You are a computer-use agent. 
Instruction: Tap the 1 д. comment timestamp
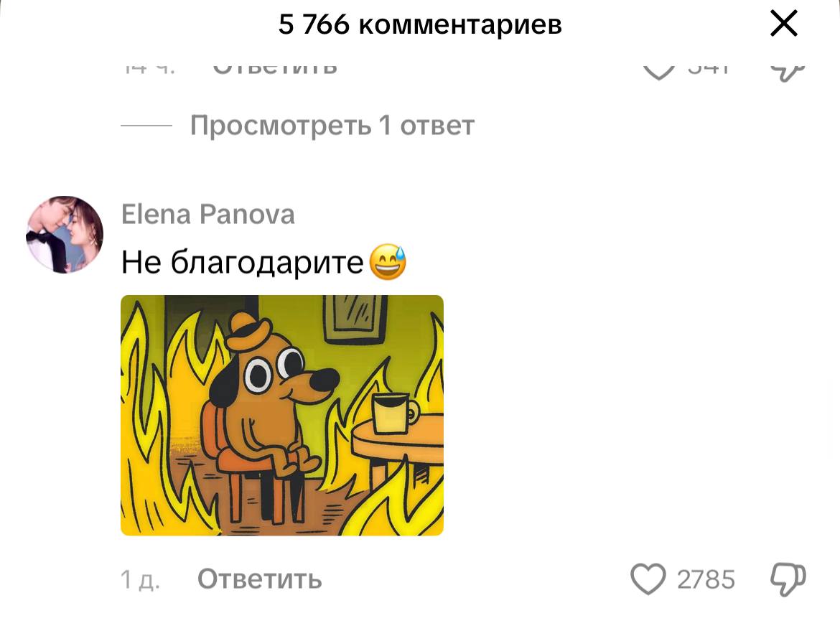[x=140, y=579]
